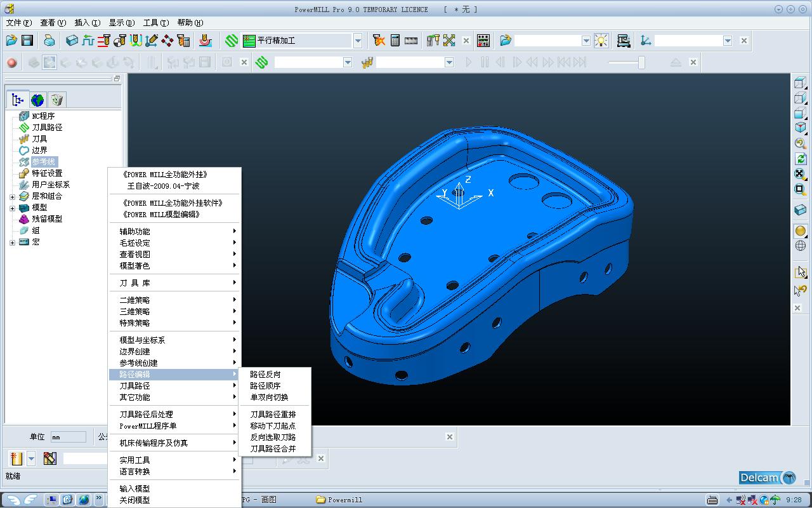Open the Powermill folder taskbar button
Image resolution: width=812 pixels, height=508 pixels.
(x=339, y=500)
